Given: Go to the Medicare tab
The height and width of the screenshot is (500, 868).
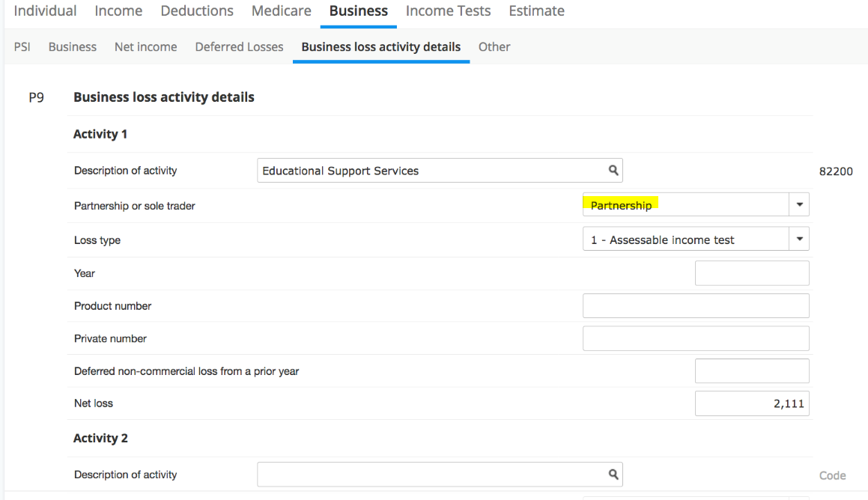Looking at the screenshot, I should [281, 11].
